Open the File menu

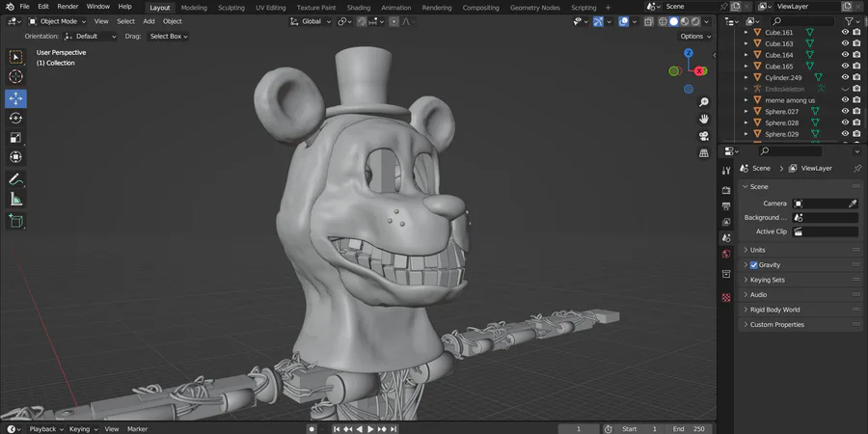point(24,7)
